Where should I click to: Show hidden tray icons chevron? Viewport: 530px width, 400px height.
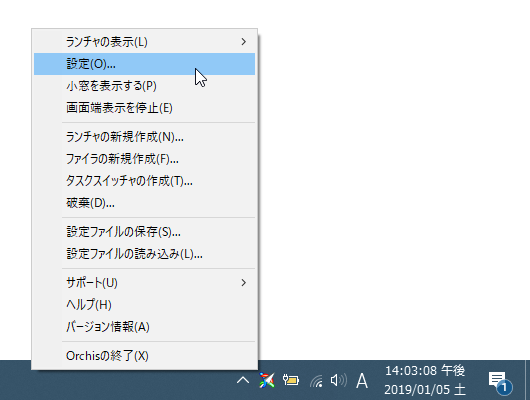243,380
